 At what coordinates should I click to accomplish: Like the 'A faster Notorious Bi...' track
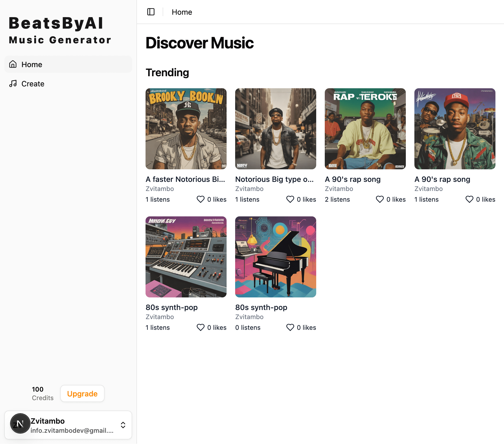click(x=201, y=199)
